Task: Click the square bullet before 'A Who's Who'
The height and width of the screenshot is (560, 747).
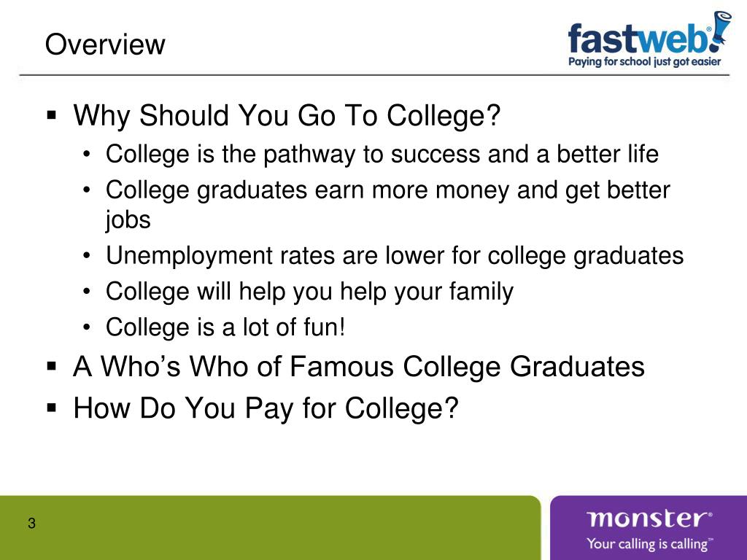Action: (52, 366)
